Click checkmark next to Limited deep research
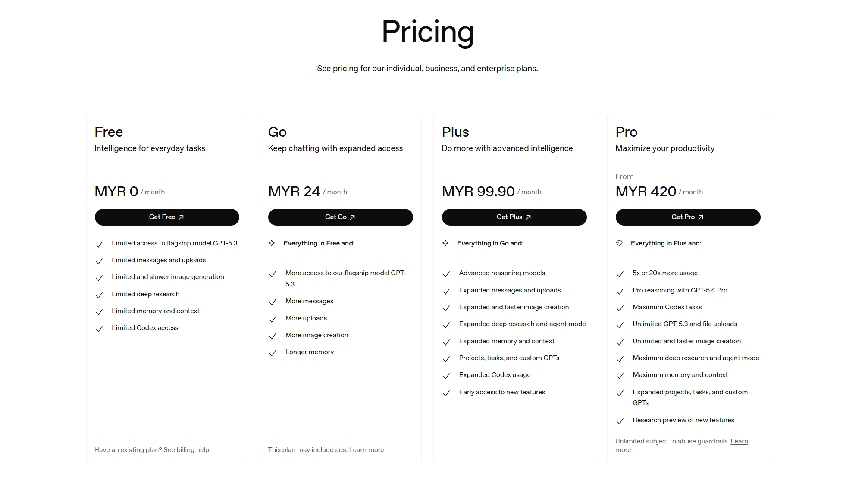This screenshot has height=487, width=868. pyautogui.click(x=99, y=295)
